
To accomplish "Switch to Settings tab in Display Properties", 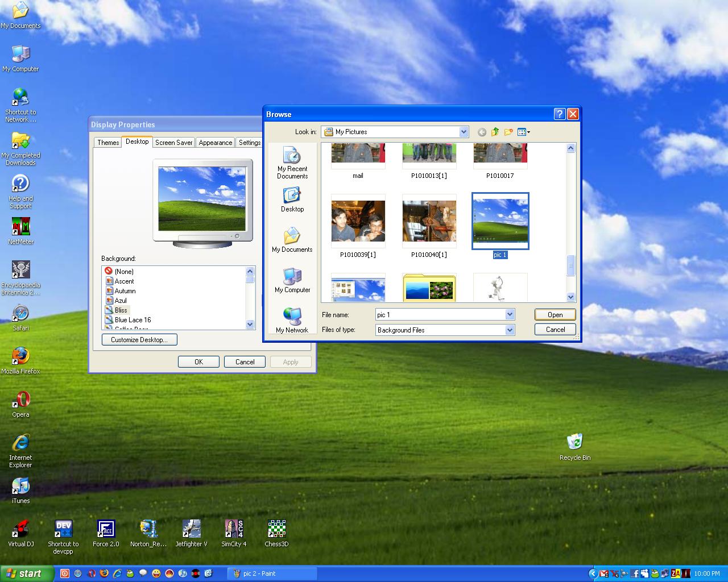I will (249, 143).
